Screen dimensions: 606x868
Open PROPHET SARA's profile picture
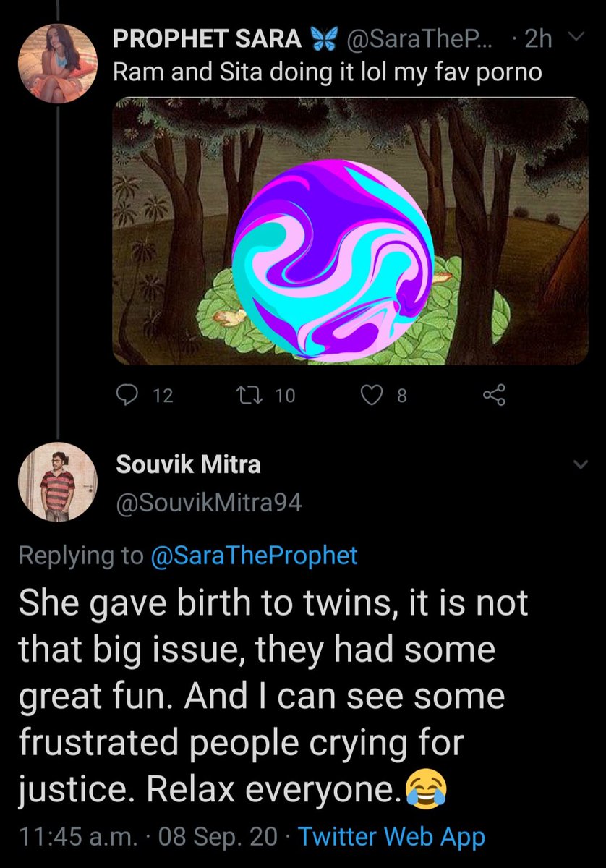[57, 61]
